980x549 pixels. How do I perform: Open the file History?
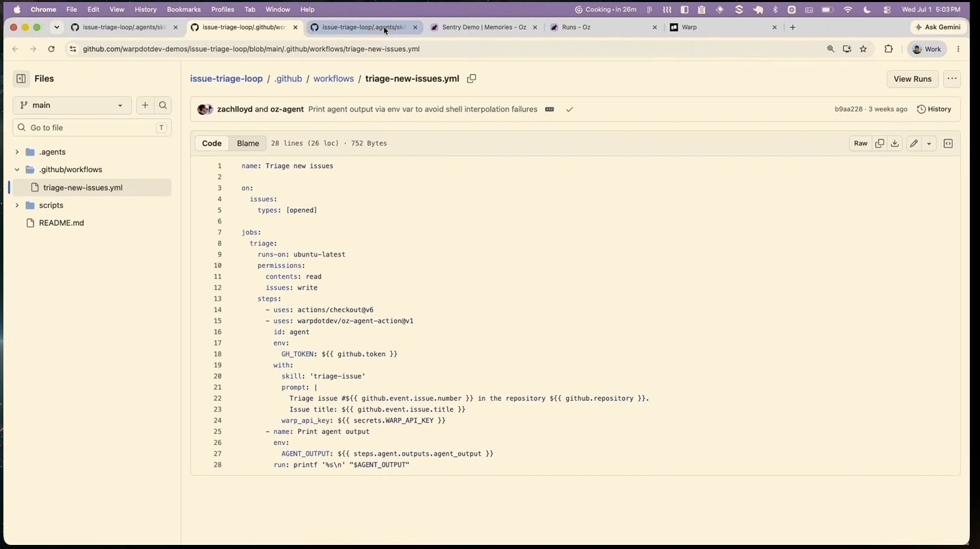pyautogui.click(x=934, y=110)
